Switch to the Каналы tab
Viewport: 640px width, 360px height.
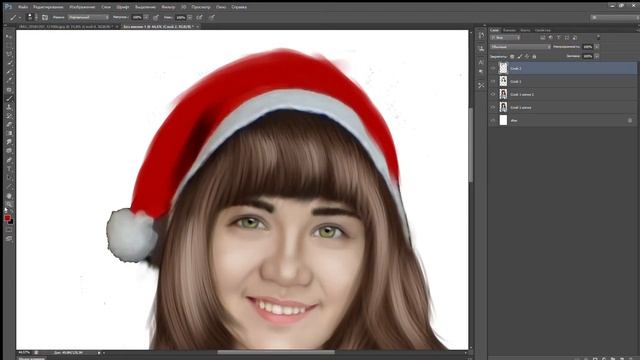pos(509,30)
